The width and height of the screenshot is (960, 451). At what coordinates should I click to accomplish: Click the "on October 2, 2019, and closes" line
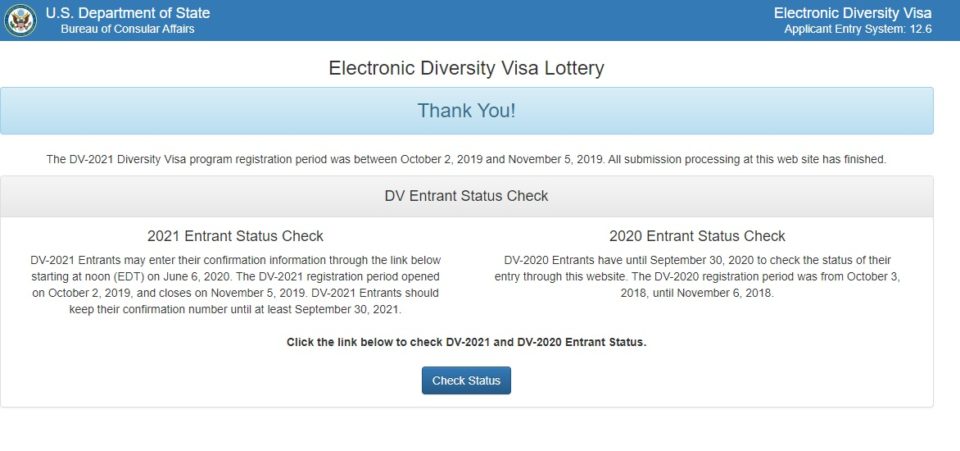point(235,293)
